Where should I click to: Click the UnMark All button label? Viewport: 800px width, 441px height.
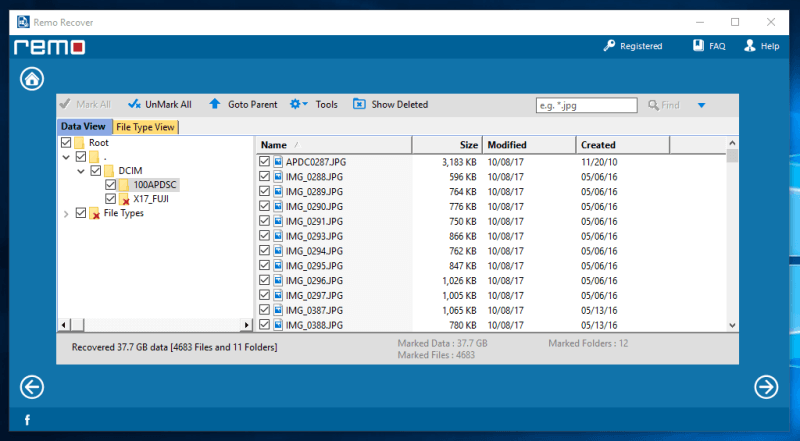(168, 104)
